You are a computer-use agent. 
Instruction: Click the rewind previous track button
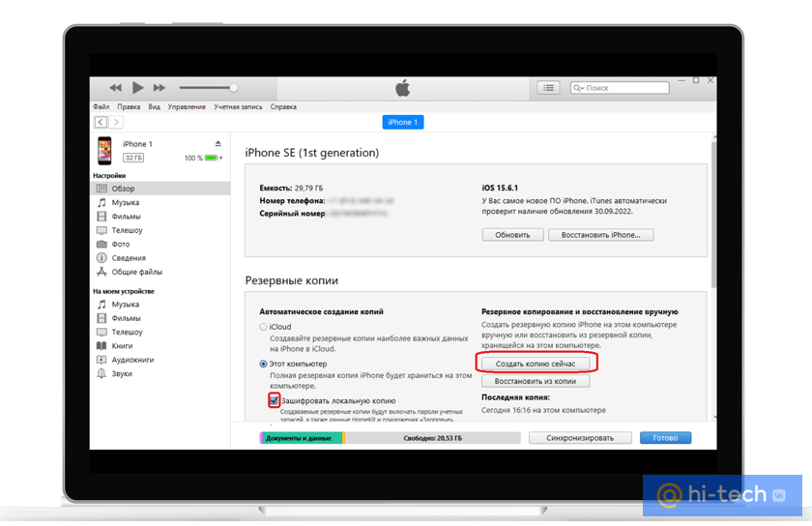115,88
